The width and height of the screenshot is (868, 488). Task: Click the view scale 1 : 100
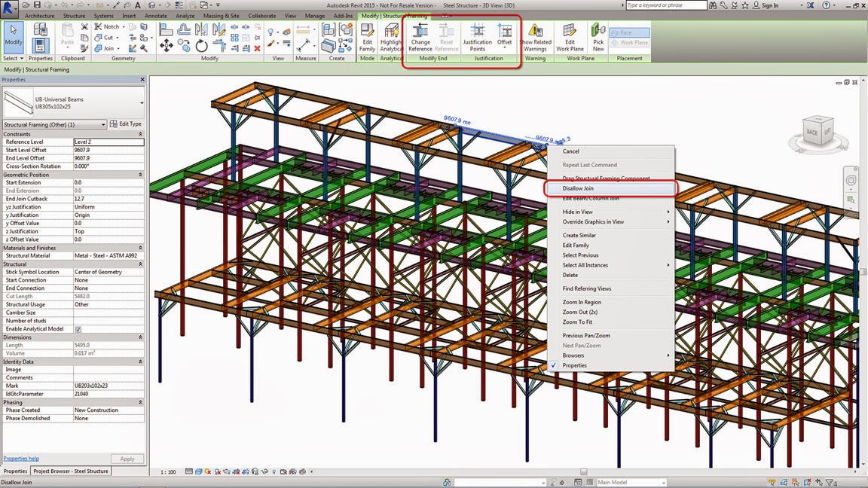pos(168,472)
